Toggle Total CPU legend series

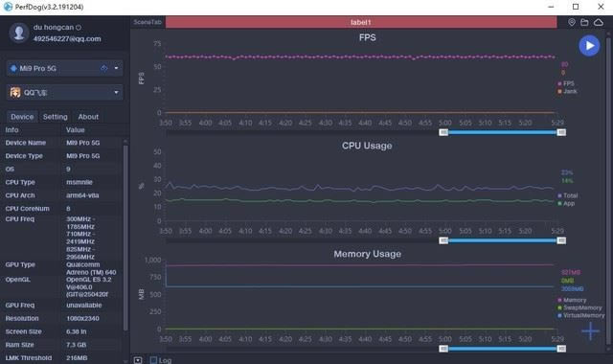(x=568, y=195)
